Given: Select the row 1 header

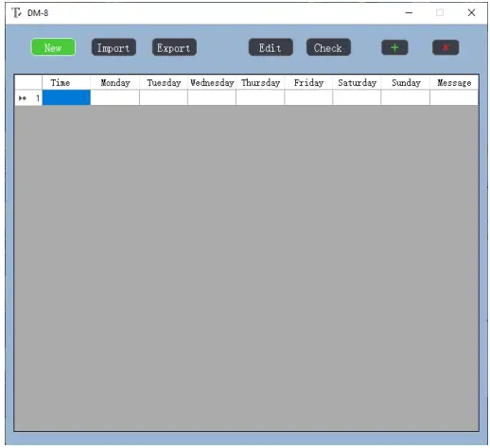Looking at the screenshot, I should click(28, 97).
